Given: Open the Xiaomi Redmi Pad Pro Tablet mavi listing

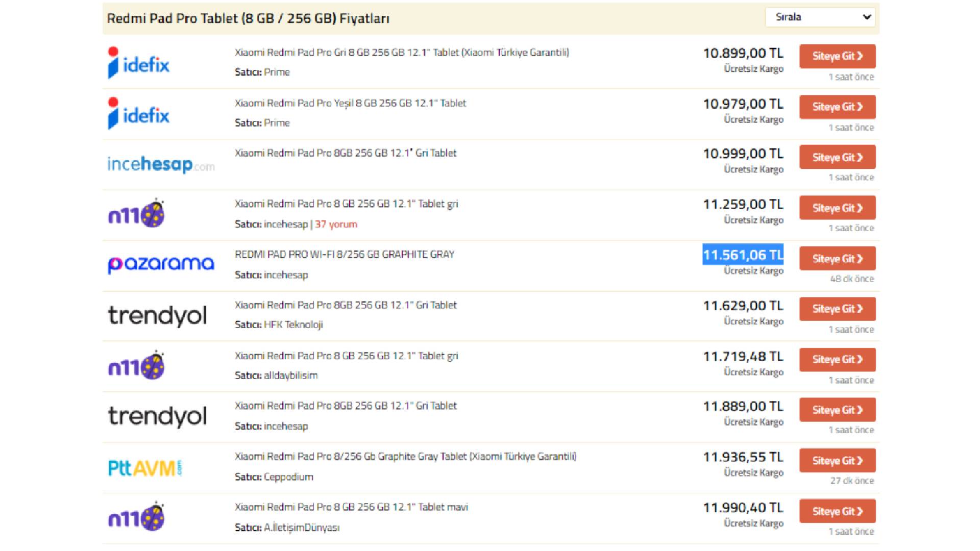Looking at the screenshot, I should click(x=351, y=507).
